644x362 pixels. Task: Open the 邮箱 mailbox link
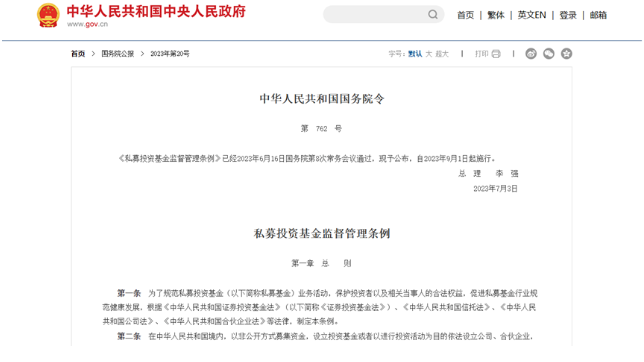point(598,15)
